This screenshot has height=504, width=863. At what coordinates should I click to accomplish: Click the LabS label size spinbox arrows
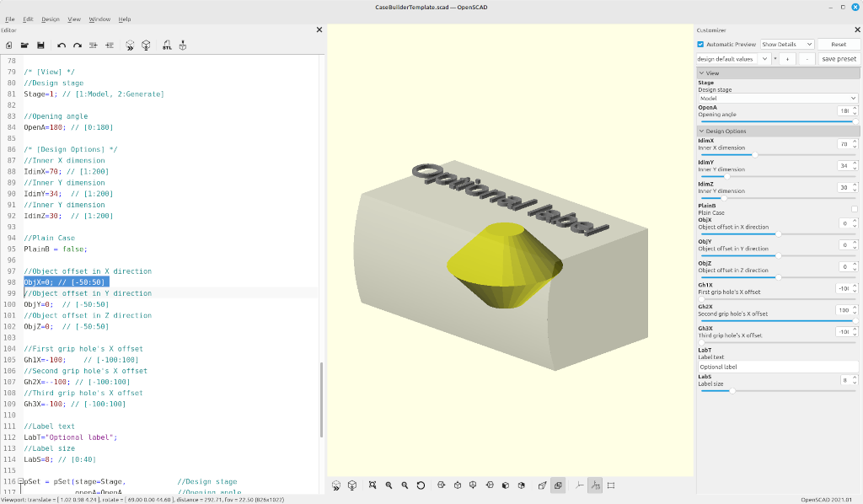point(855,380)
